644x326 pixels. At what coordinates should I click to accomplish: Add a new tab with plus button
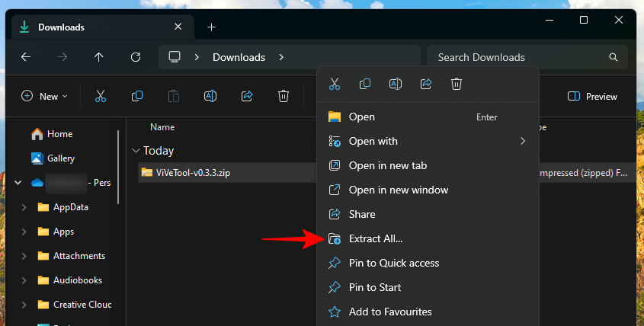point(211,27)
